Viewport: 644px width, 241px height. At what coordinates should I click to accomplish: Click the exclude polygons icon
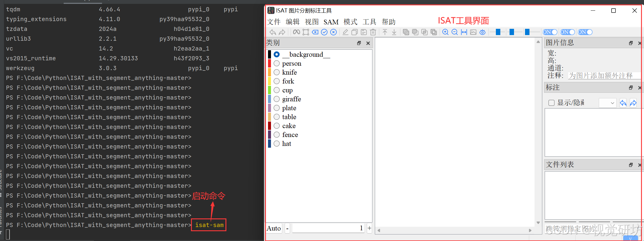tap(434, 32)
